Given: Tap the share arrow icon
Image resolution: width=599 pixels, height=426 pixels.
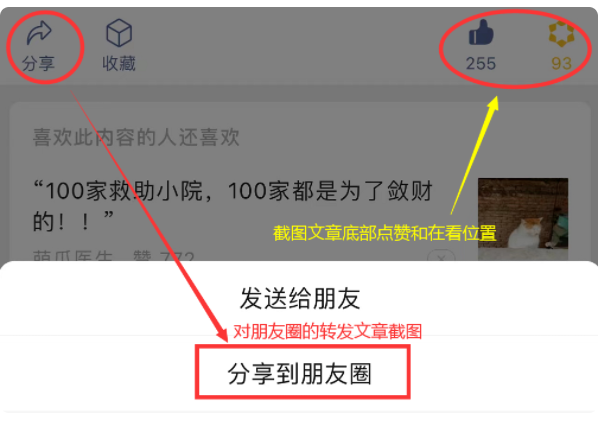Looking at the screenshot, I should pos(39,33).
